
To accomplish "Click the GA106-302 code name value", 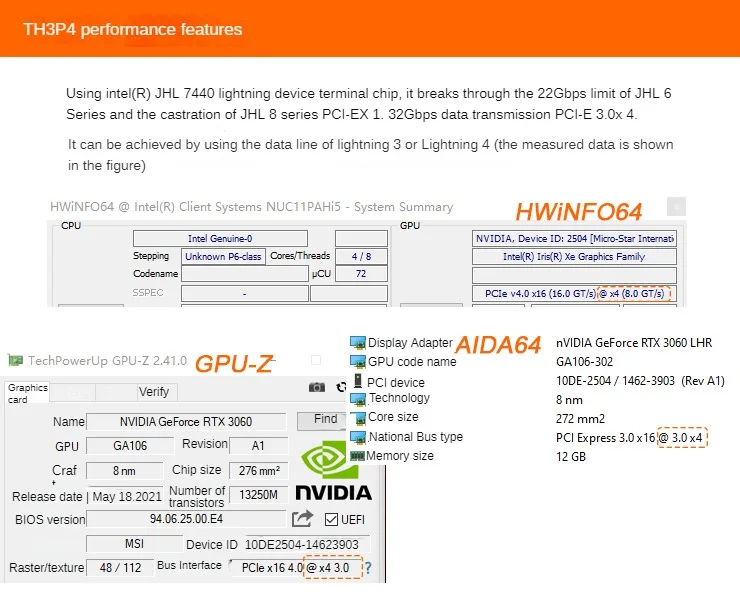I will click(584, 362).
